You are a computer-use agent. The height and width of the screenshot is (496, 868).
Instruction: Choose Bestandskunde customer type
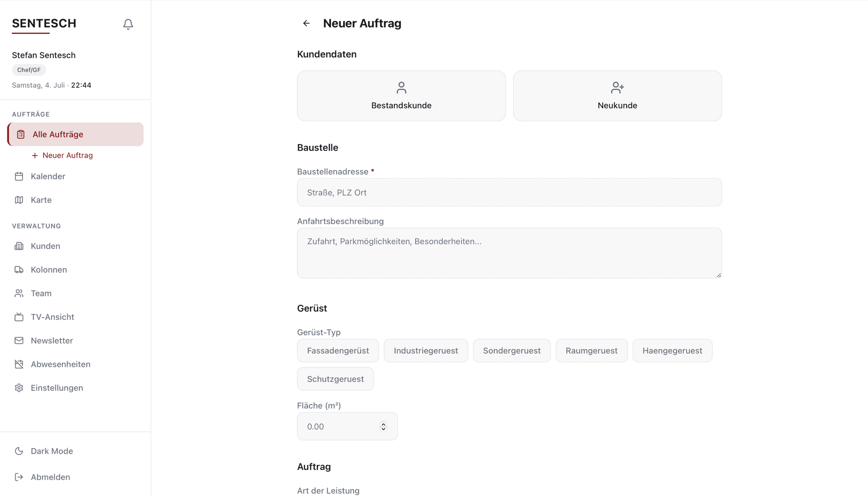tap(401, 96)
